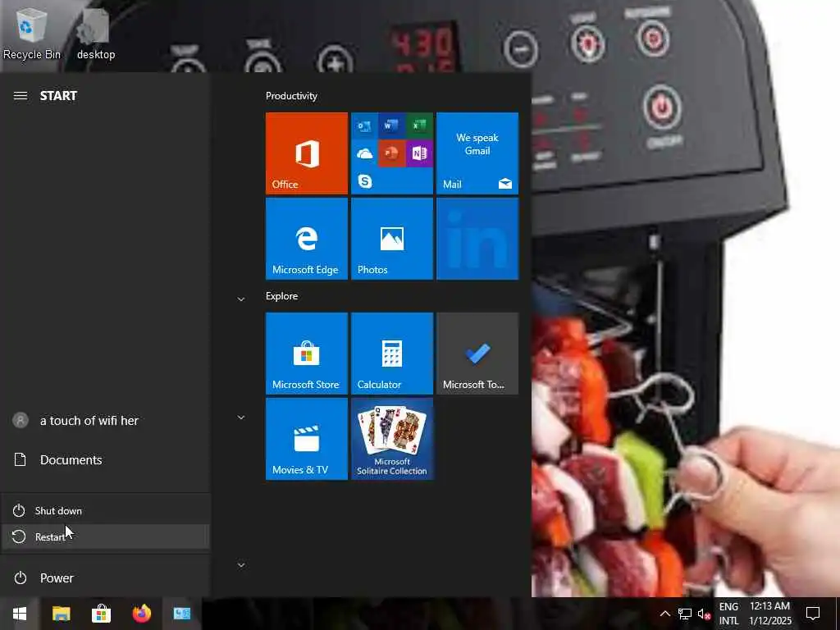
Task: Open the Microsoft To Do tile
Action: point(477,354)
